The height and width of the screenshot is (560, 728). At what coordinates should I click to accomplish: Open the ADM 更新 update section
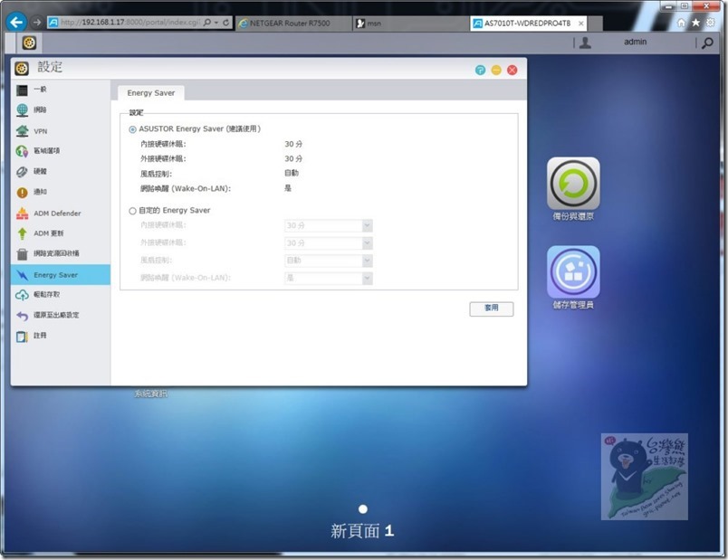tap(61, 233)
